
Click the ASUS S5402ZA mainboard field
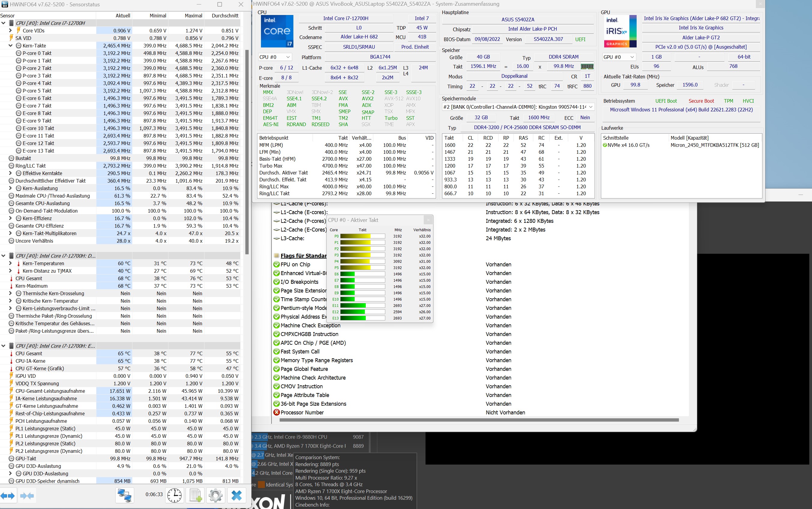[518, 20]
